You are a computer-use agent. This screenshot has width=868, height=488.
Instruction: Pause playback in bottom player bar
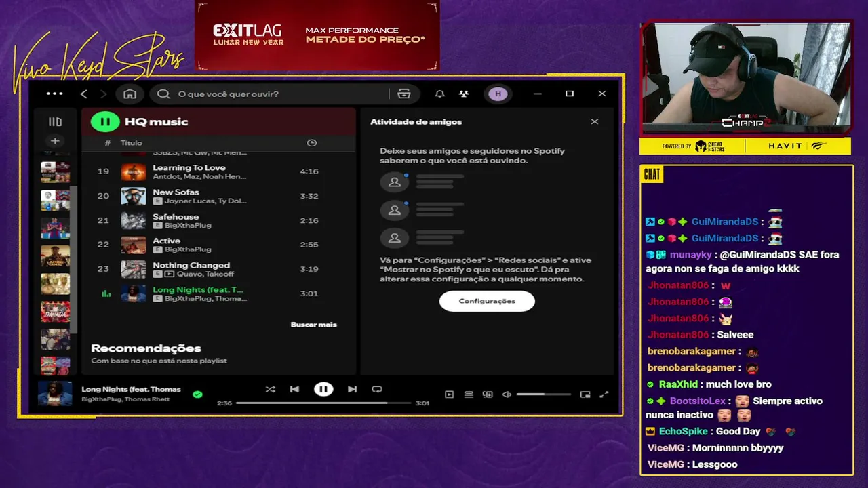323,389
